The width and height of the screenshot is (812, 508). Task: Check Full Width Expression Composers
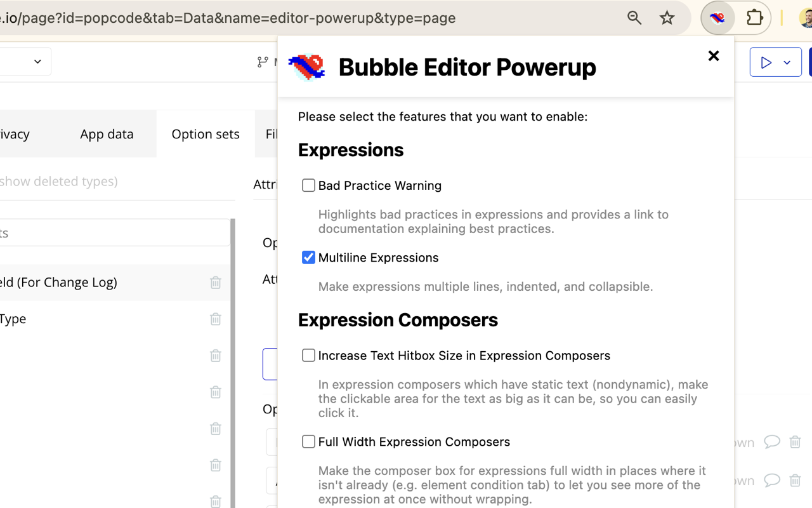[x=308, y=441]
